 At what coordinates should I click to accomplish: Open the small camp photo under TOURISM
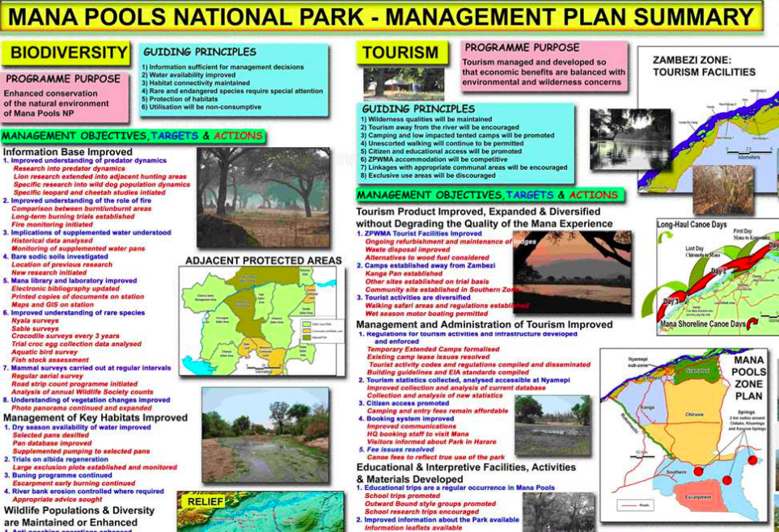point(404,83)
